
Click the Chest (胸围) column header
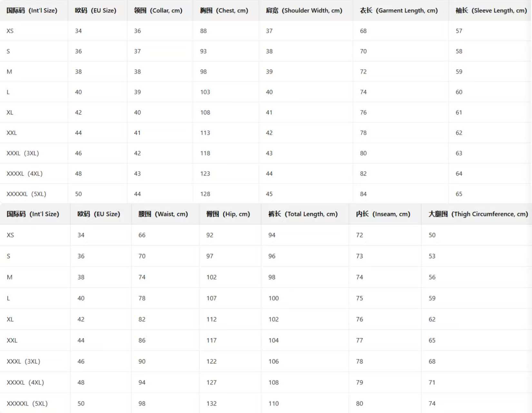click(x=224, y=10)
